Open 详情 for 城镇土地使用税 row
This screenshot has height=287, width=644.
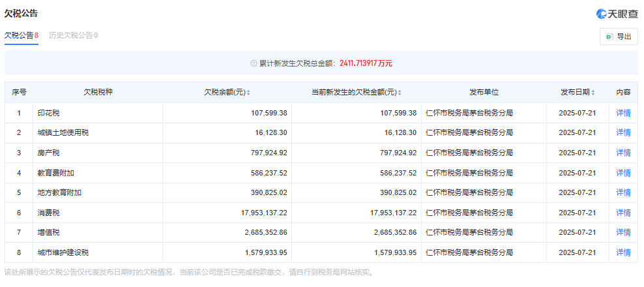tap(623, 132)
